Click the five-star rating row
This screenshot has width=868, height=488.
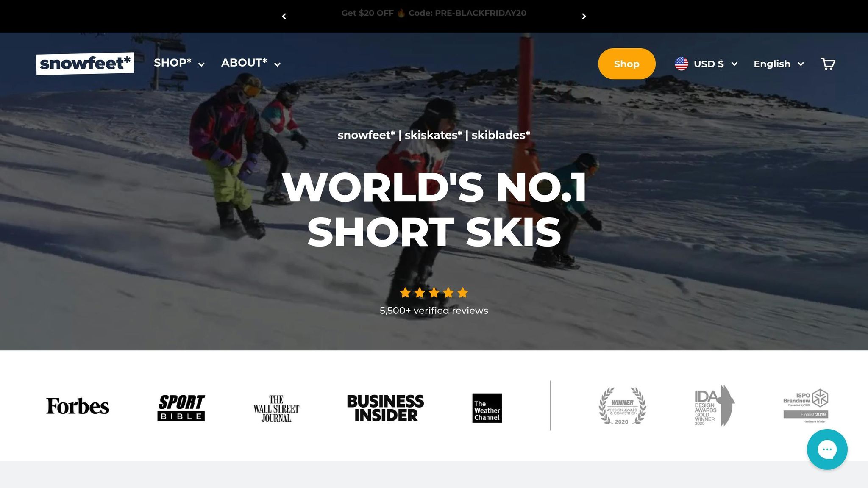click(x=434, y=293)
